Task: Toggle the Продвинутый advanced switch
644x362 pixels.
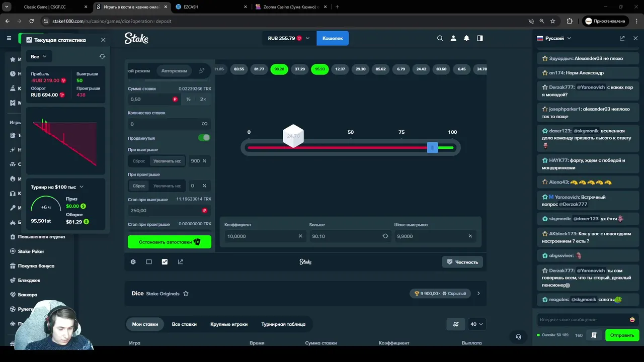Action: (x=204, y=138)
